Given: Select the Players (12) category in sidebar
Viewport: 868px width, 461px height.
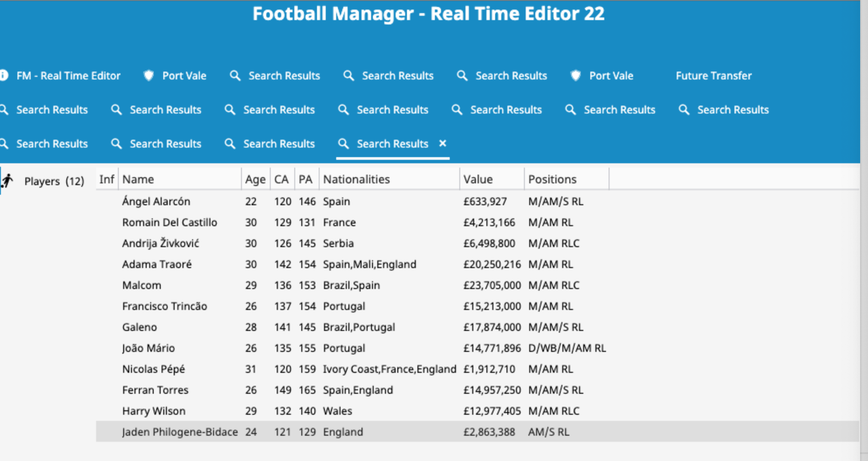Looking at the screenshot, I should coord(54,181).
